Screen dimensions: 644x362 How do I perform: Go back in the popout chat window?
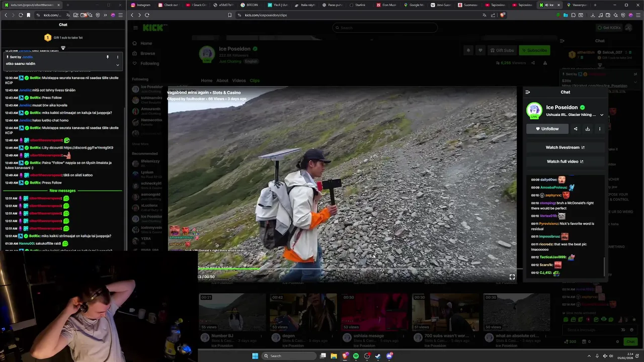[6, 15]
